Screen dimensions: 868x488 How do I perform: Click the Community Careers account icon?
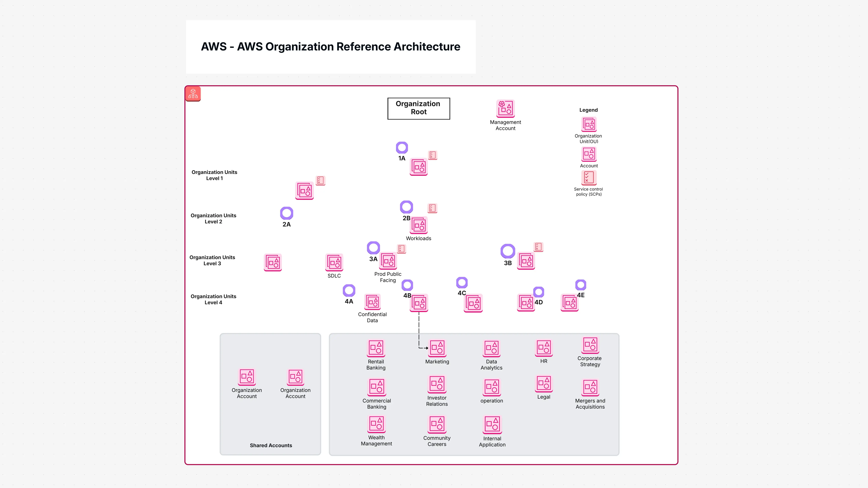(437, 424)
